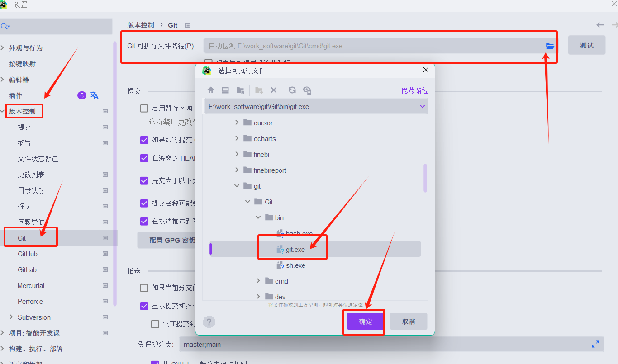Select Perforce in settings tree
618x364 pixels.
pos(30,301)
